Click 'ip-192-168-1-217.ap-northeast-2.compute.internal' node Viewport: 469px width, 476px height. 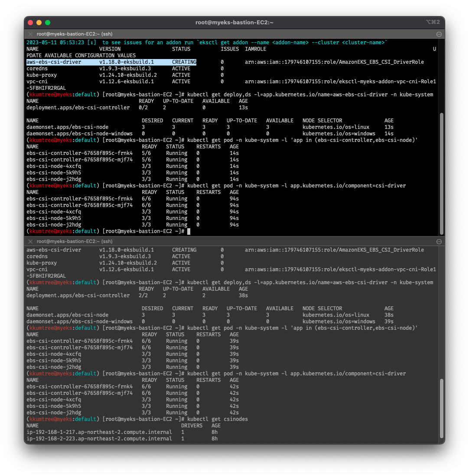(x=99, y=432)
